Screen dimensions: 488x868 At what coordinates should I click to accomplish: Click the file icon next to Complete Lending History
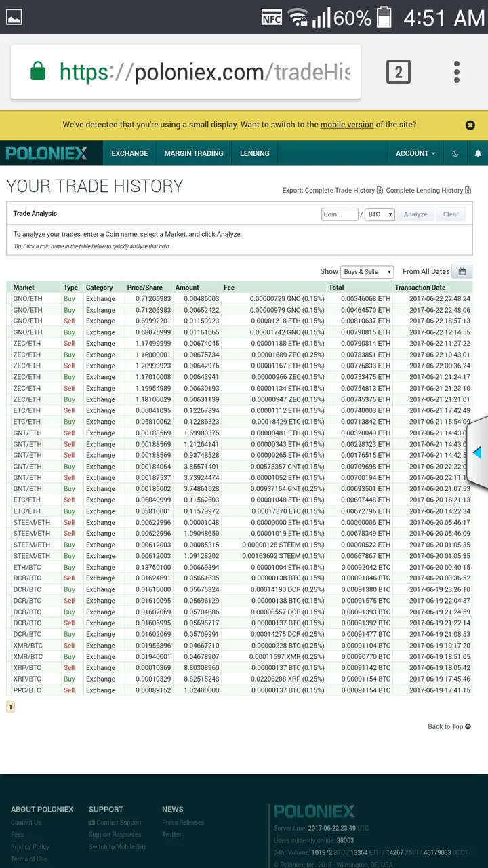click(468, 191)
